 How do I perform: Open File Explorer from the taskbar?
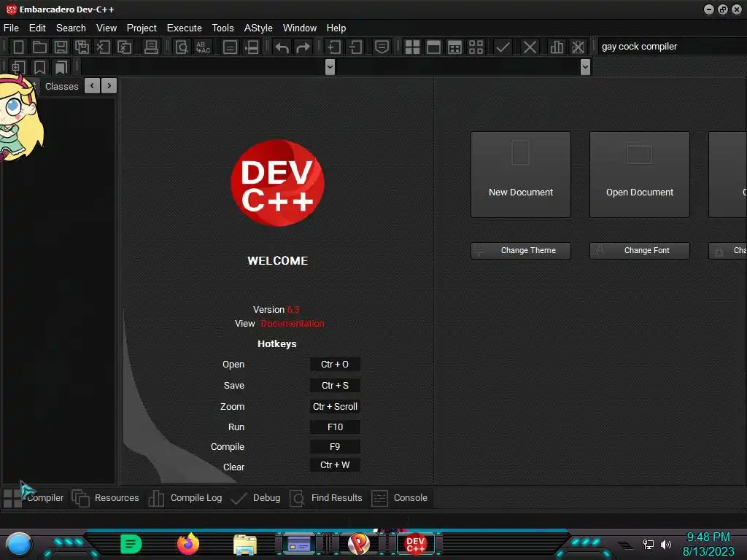(245, 545)
